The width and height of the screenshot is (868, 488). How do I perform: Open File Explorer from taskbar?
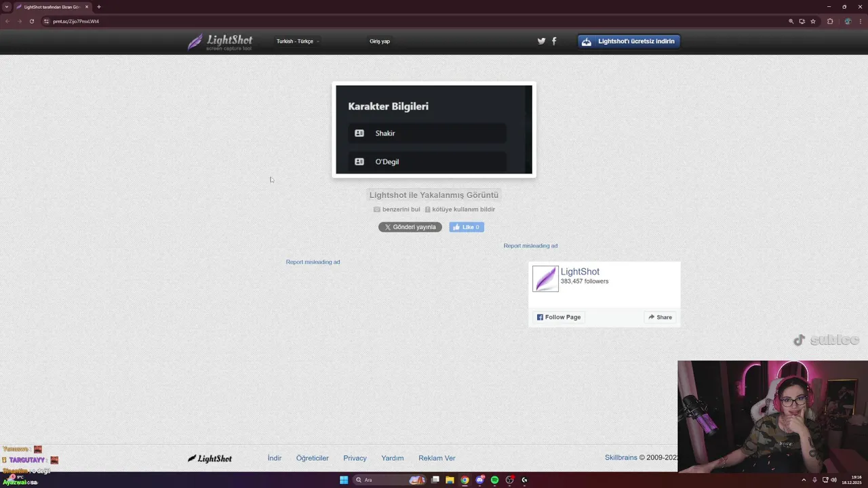pyautogui.click(x=450, y=480)
